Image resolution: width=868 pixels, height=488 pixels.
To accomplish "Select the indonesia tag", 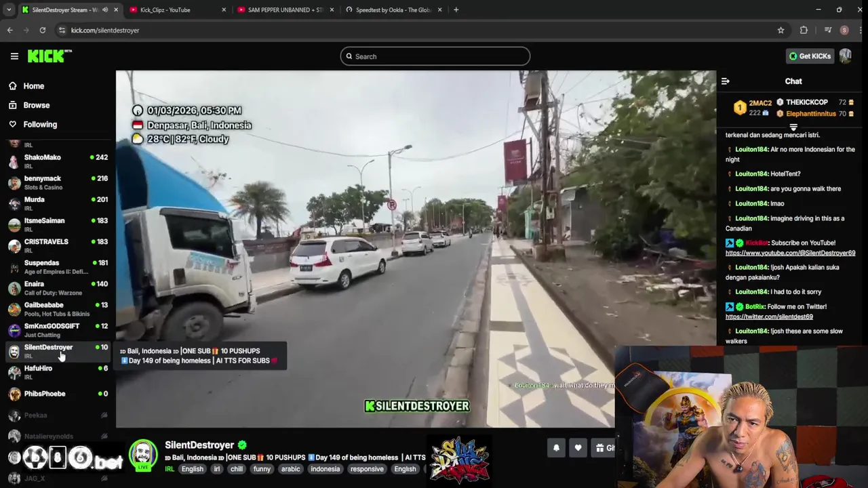I will click(325, 469).
